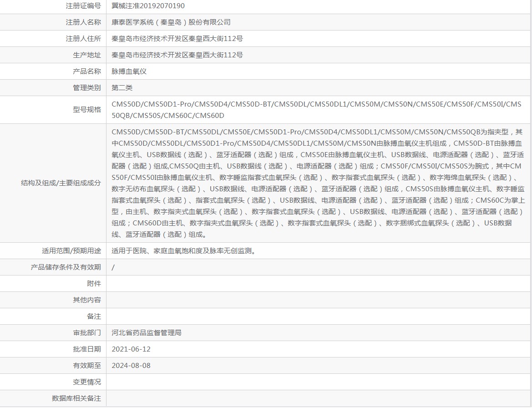Click the 审批部门 label
The height and width of the screenshot is (408, 532).
87,333
